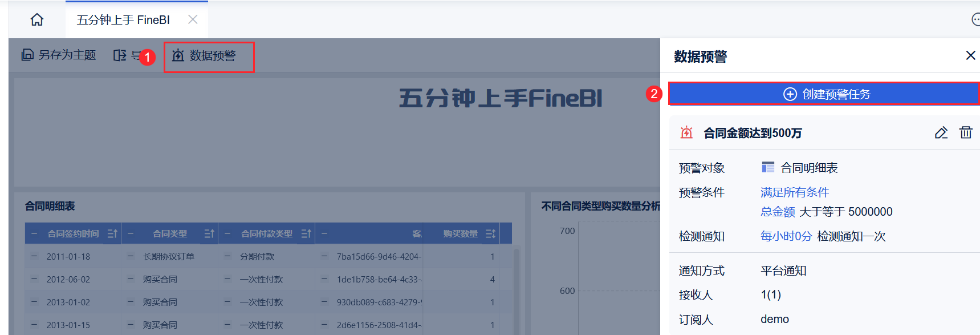Screen dimensions: 980x335
Task: Click quantity 4 in the 2012-06-02 row
Action: point(493,279)
